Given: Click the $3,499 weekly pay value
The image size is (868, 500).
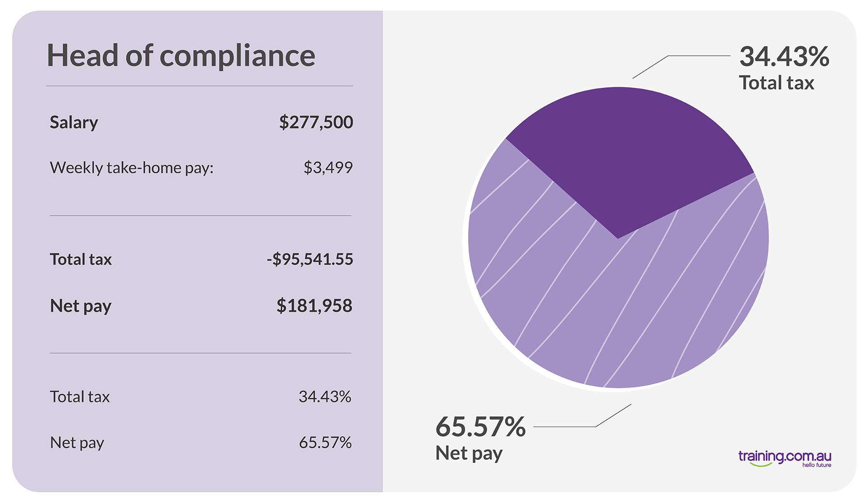Looking at the screenshot, I should click(x=328, y=168).
